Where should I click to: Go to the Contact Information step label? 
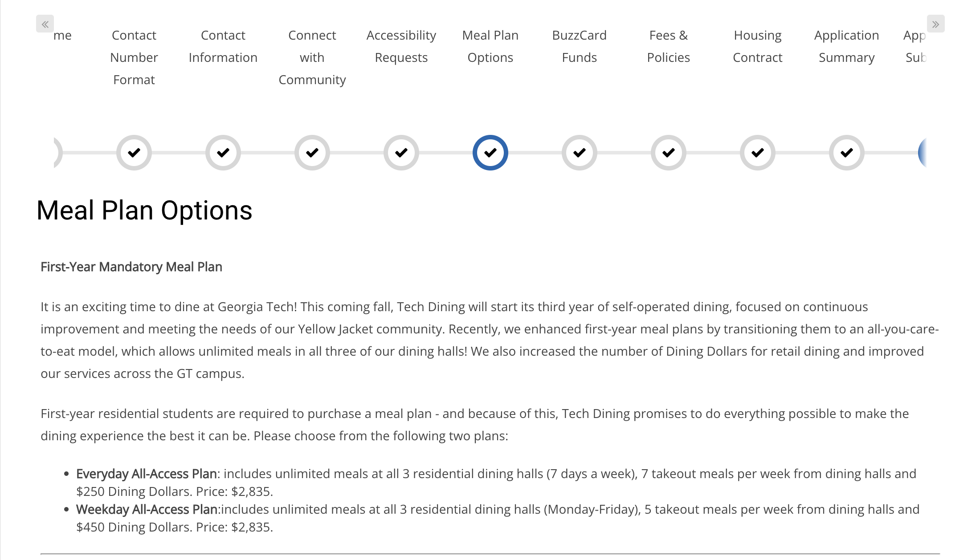pos(223,46)
